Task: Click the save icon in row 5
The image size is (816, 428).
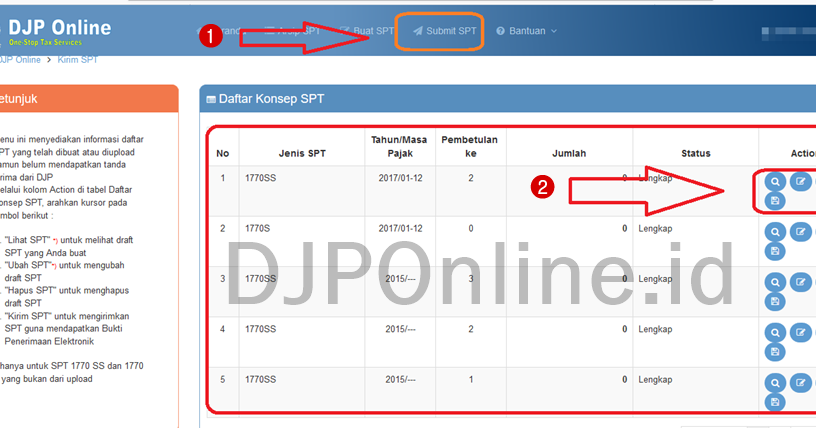Action: [775, 402]
